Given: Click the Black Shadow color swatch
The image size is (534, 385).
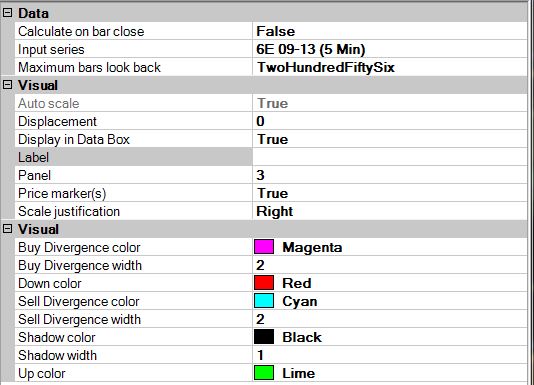Looking at the screenshot, I should (x=264, y=337).
